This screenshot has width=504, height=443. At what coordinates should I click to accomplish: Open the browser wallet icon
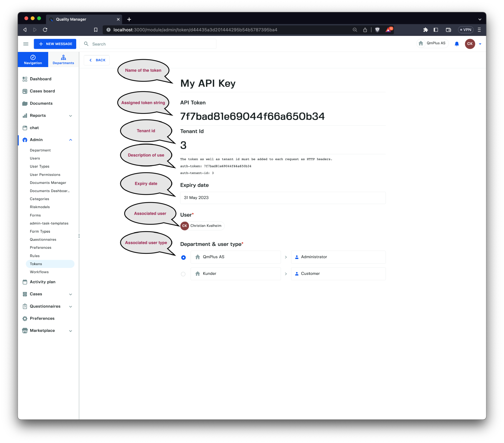tap(448, 30)
